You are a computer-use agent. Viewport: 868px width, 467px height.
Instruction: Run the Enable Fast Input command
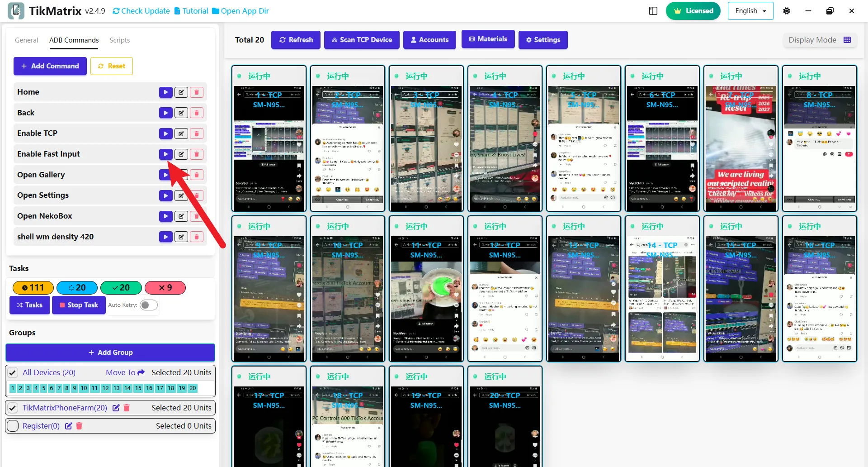[165, 154]
